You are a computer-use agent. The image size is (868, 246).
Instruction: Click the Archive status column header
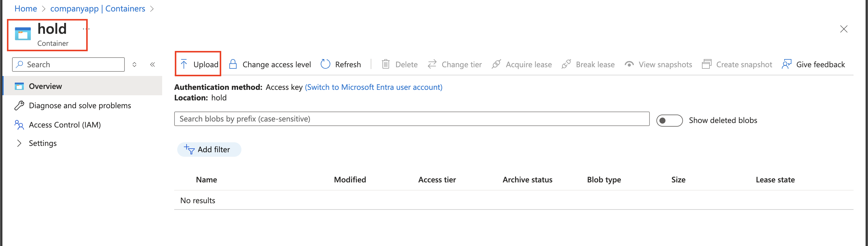[527, 180]
